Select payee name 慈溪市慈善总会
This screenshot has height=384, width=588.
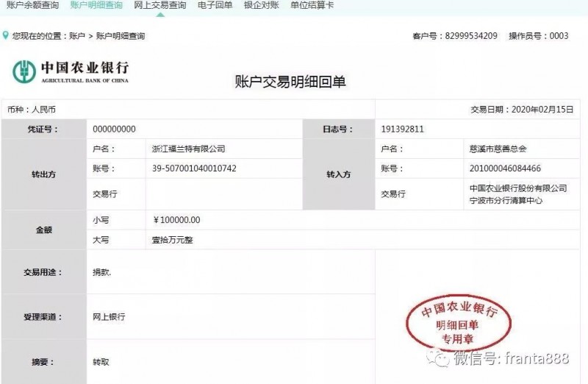click(498, 149)
